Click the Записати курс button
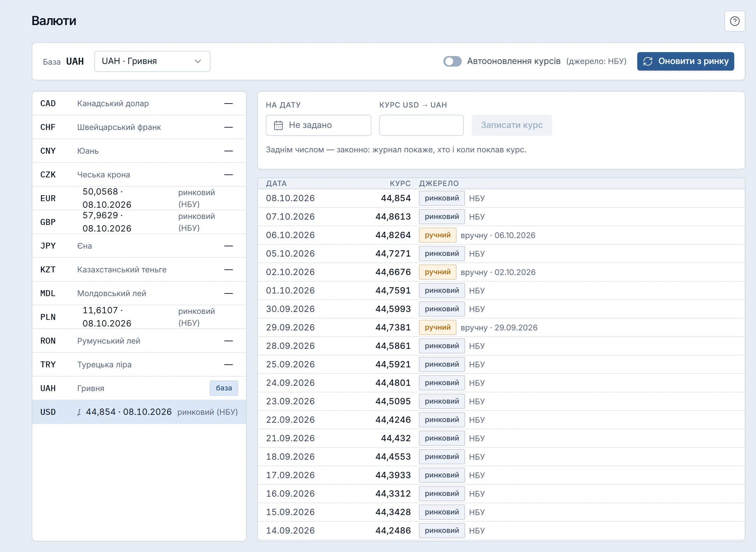Viewport: 756px width, 552px height. [x=511, y=125]
